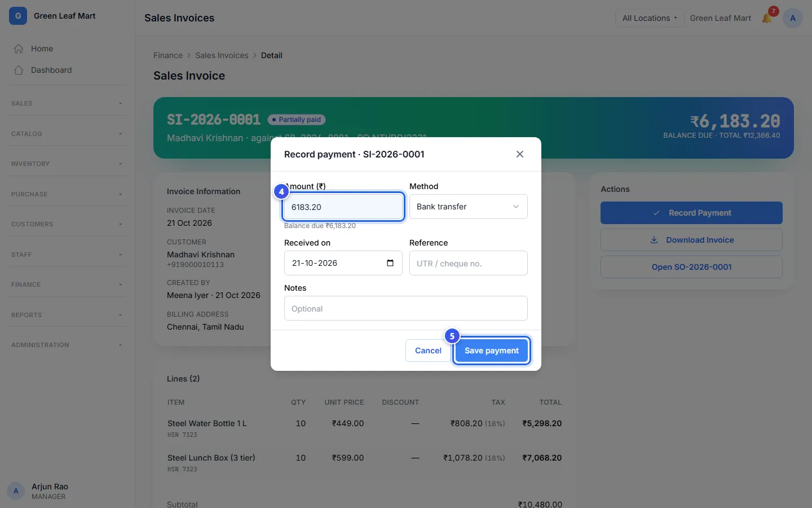Click the ₹1,078.20 tax value
This screenshot has width=812, height=508.
pos(463,458)
